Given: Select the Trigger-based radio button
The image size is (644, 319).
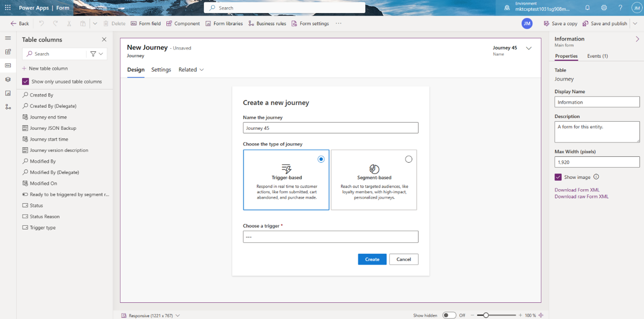Looking at the screenshot, I should 321,159.
